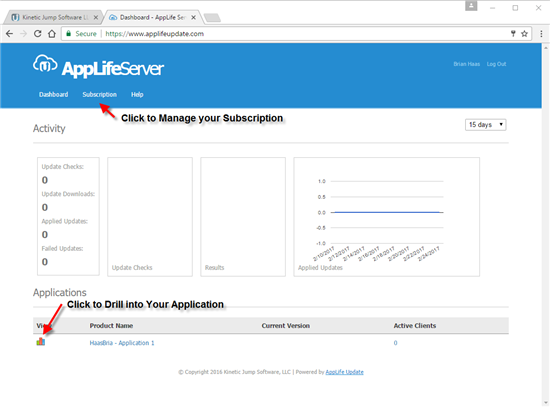Click the browser back arrow
The image size is (550, 407).
coord(9,34)
